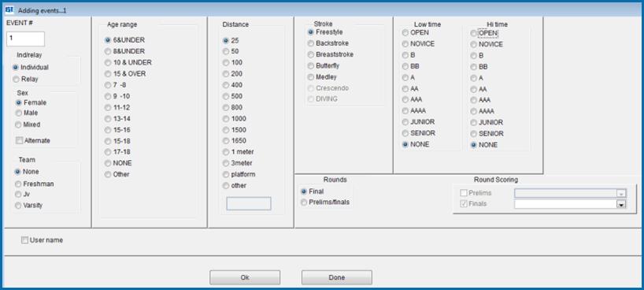
Task: Set Low time to OPEN
Action: 416,32
